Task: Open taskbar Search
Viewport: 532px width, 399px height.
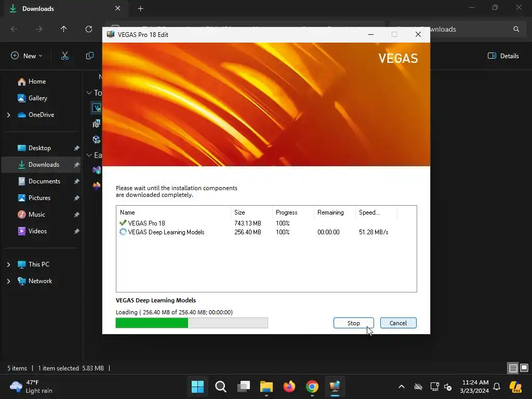Action: [220, 387]
